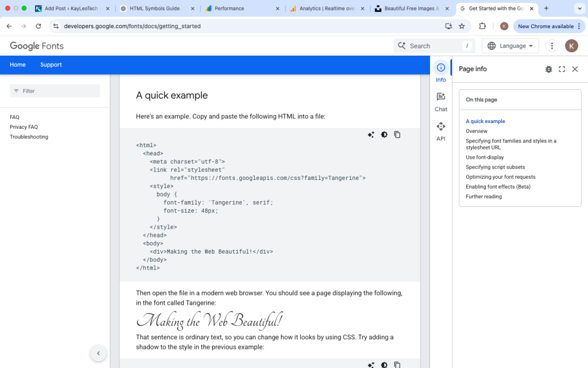
Task: Go to the Home navigation tab
Action: (18, 64)
